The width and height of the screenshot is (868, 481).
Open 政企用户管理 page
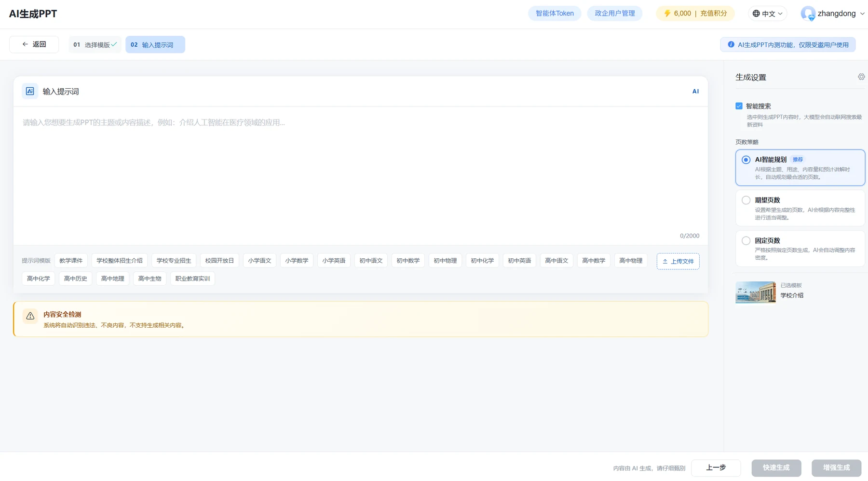[x=615, y=13]
